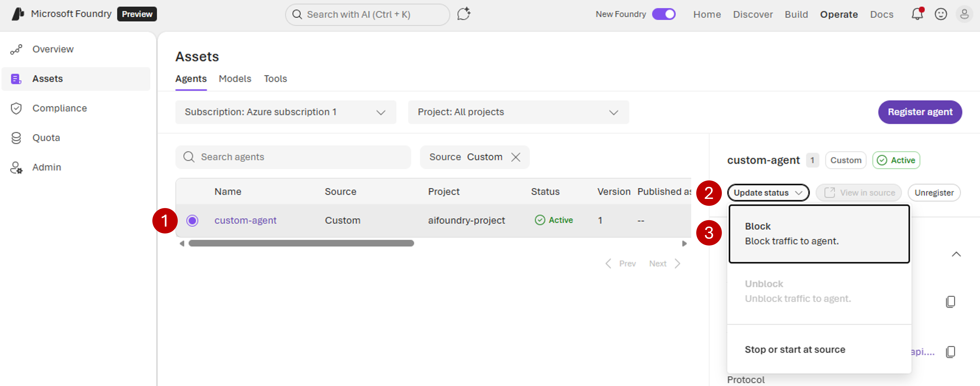Switch to the Models tab
This screenshot has width=980, height=386.
pyautogui.click(x=235, y=79)
